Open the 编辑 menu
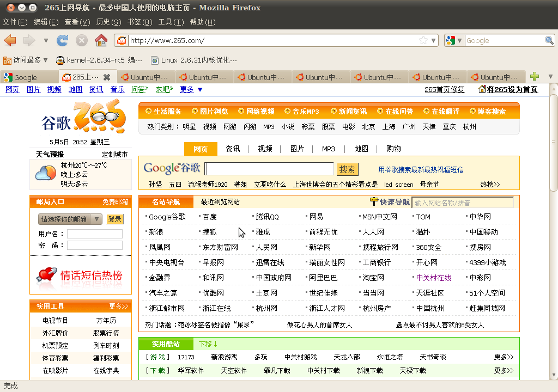 point(46,22)
